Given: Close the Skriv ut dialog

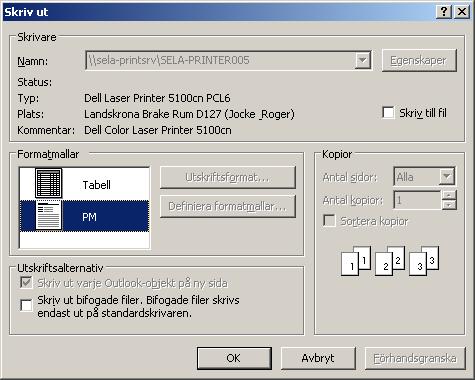Looking at the screenshot, I should [462, 12].
